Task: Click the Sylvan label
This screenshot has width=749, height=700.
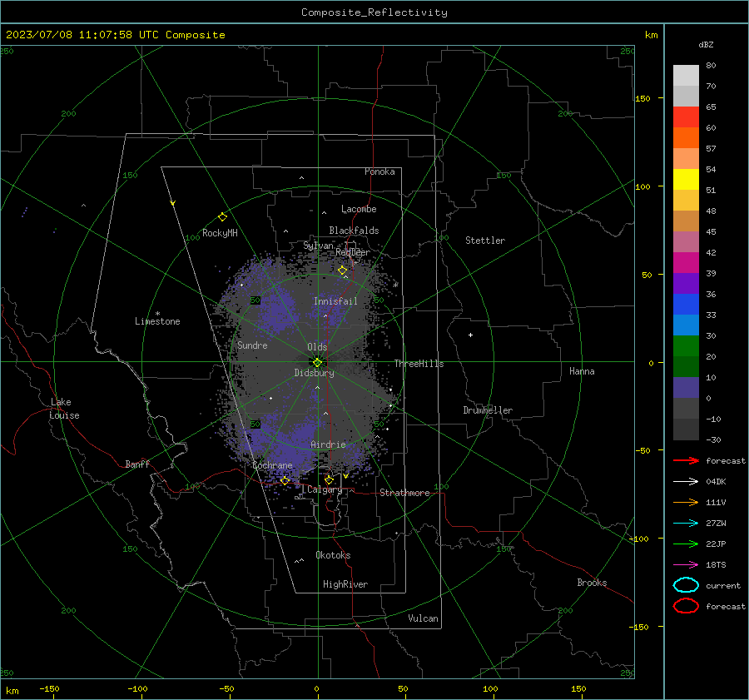Action: [x=318, y=246]
